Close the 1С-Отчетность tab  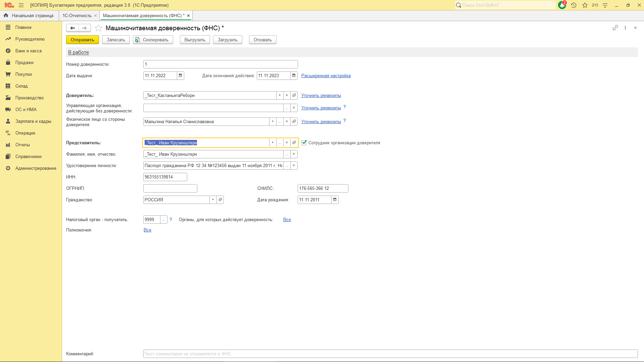point(96,15)
